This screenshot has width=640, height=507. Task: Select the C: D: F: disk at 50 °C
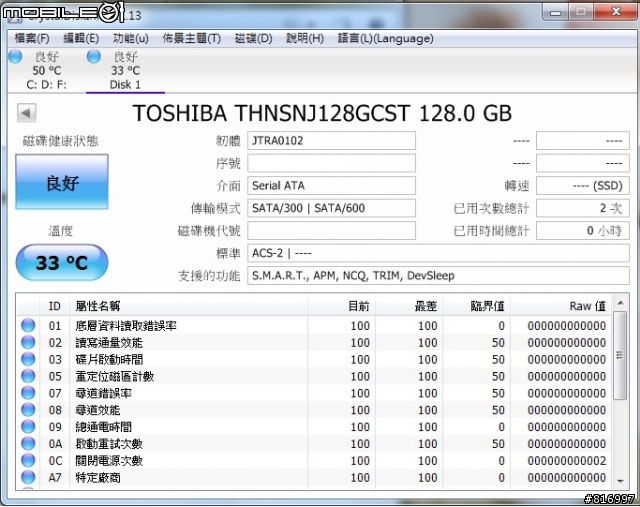47,71
